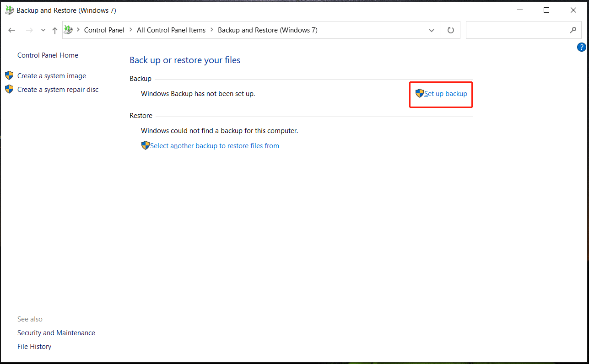
Task: Click the shield icon beside Create a system repair disc
Action: 9,89
